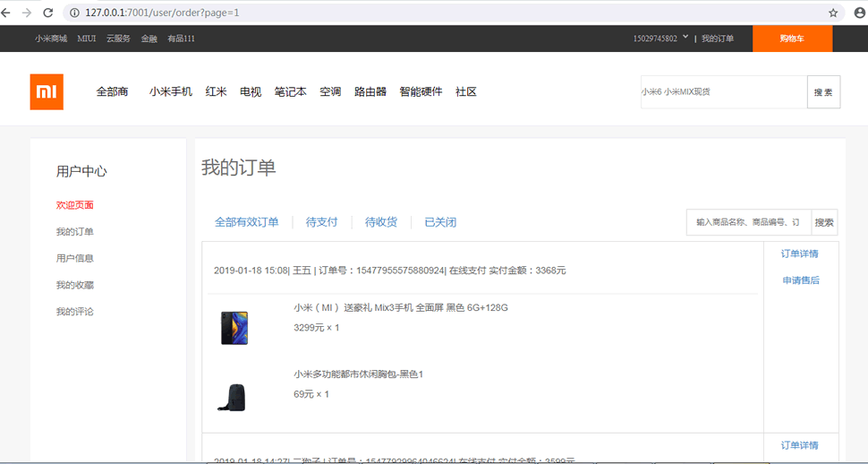Click the black chest bag product thumbnail
Image resolution: width=868 pixels, height=464 pixels.
[232, 398]
